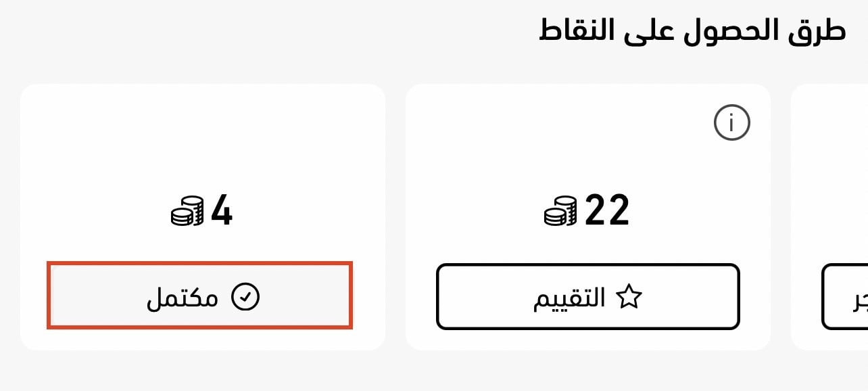The width and height of the screenshot is (868, 391).
Task: Click blank space left of the heading
Action: click(270, 32)
